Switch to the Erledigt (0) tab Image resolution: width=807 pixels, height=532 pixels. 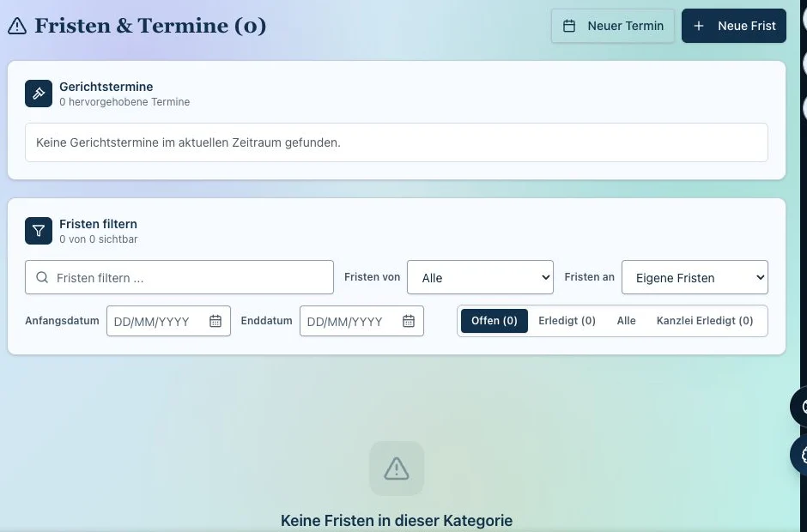(x=567, y=321)
